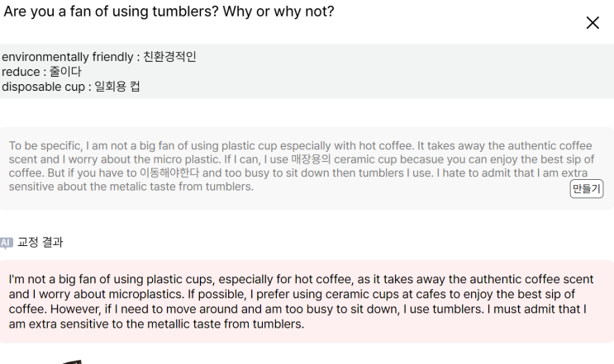
Task: Click the AI badge icon
Action: click(x=7, y=243)
